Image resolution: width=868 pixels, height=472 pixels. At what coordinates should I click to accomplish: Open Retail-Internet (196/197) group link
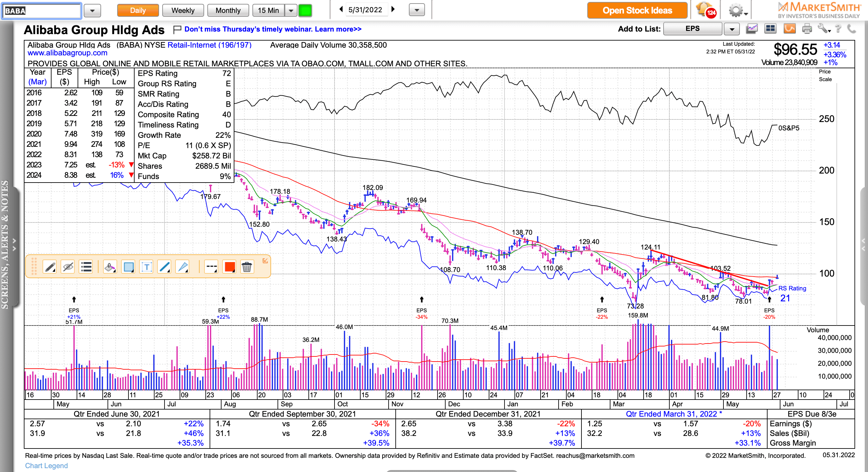pos(209,45)
